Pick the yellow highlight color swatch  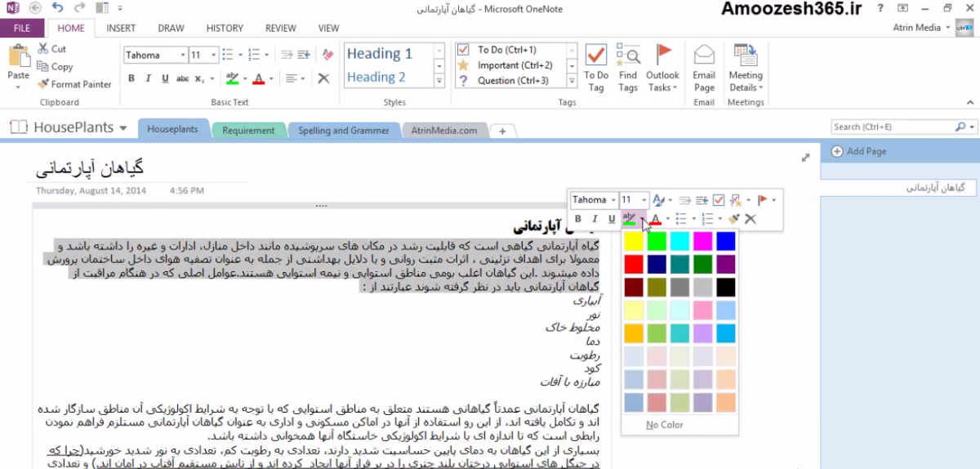(x=634, y=241)
